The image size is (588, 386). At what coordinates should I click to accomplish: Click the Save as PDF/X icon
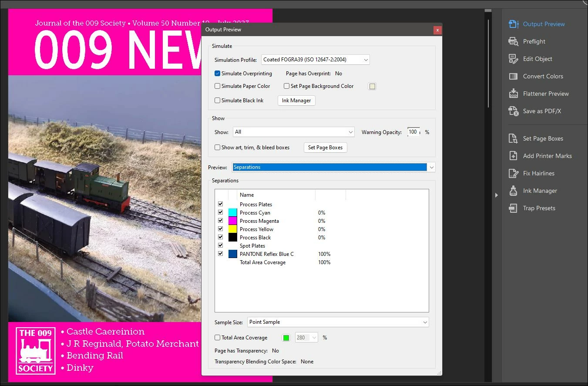pos(514,111)
